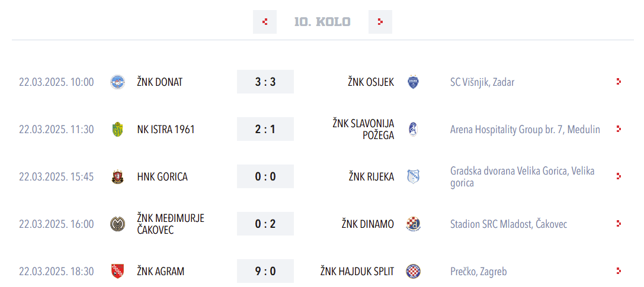644x287 pixels.
Task: Click the HNK Gorica club crest
Action: pos(117,176)
